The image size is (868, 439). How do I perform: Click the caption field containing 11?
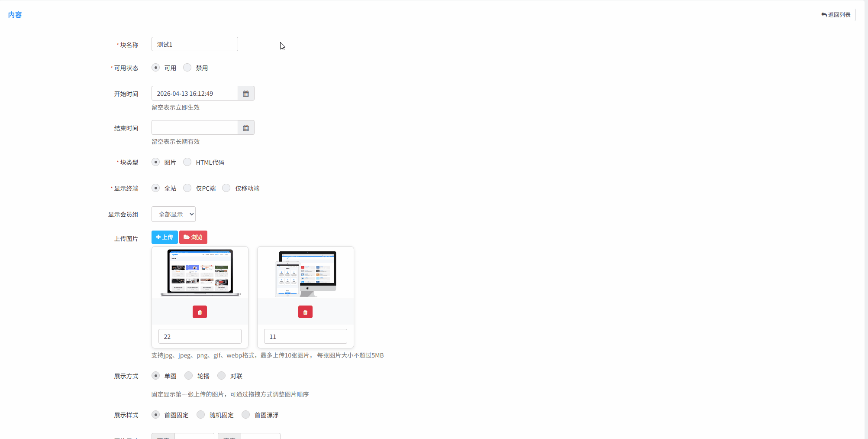point(305,337)
